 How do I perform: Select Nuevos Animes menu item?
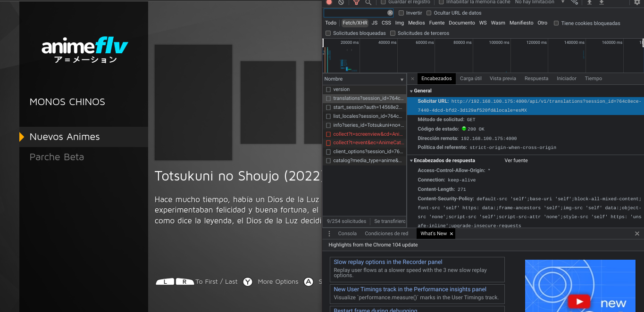(x=84, y=137)
